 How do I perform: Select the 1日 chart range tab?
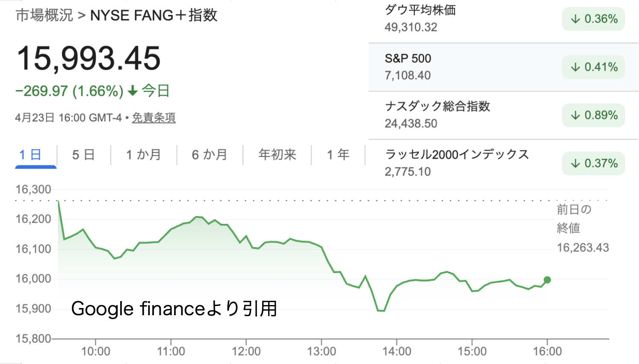[x=30, y=155]
